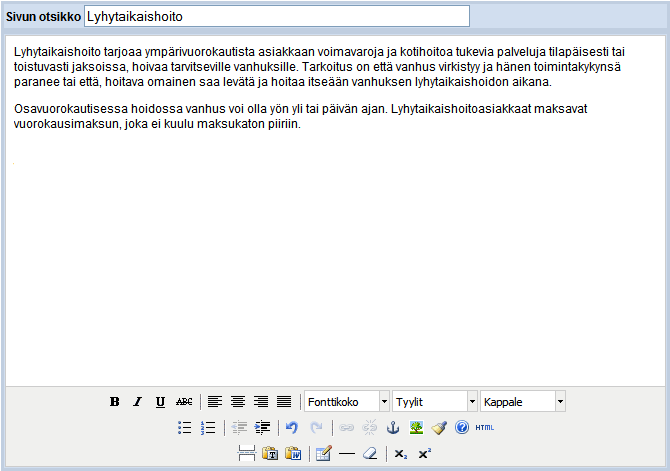Justify text fully
Image resolution: width=670 pixels, height=471 pixels.
coord(284,402)
